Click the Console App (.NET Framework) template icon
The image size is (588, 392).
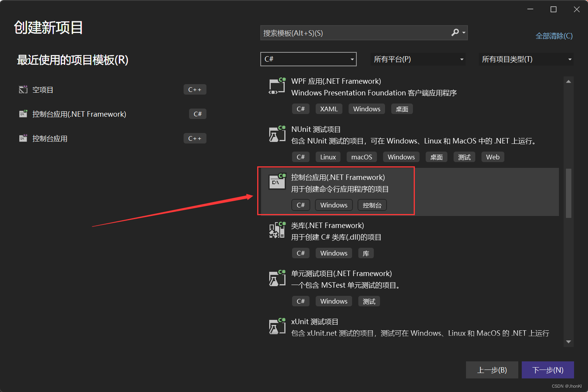pyautogui.click(x=277, y=182)
